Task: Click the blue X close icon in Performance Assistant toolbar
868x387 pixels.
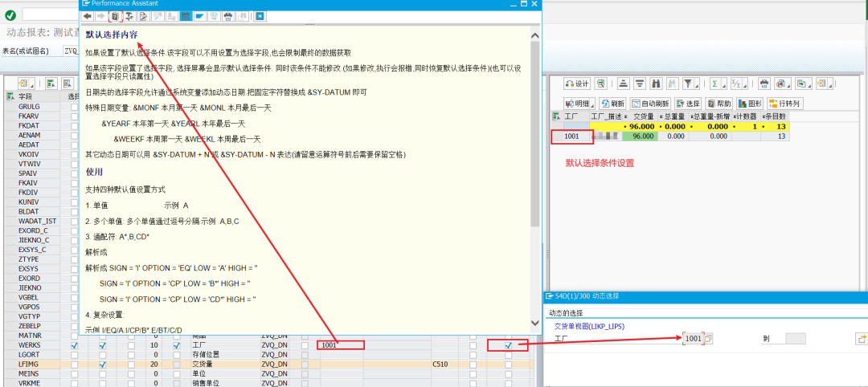Action: coord(259,16)
